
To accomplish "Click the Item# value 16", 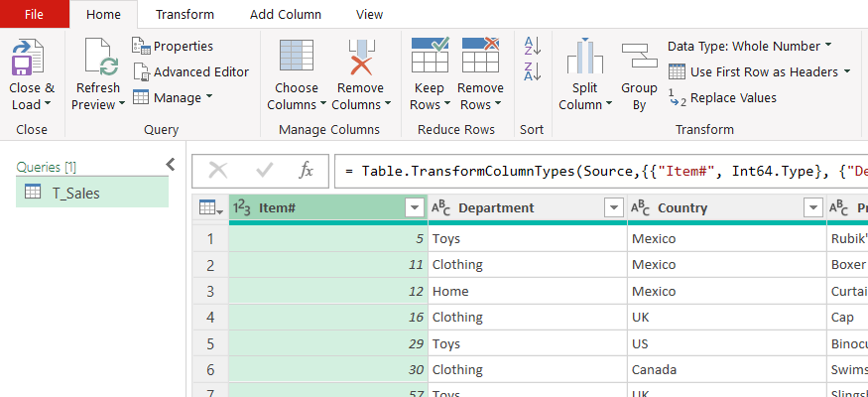I will (x=328, y=318).
